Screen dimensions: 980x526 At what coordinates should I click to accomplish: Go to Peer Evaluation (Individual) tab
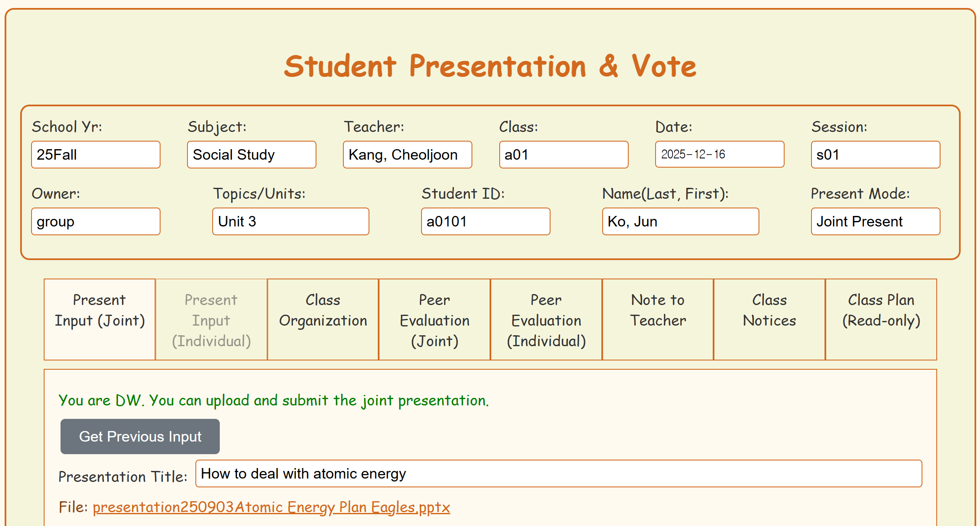pyautogui.click(x=546, y=319)
